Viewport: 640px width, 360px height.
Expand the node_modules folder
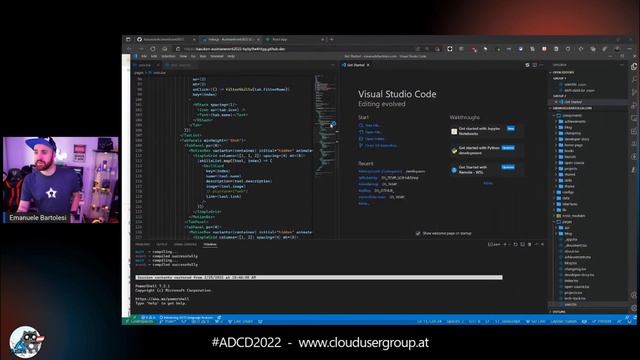click(x=573, y=216)
